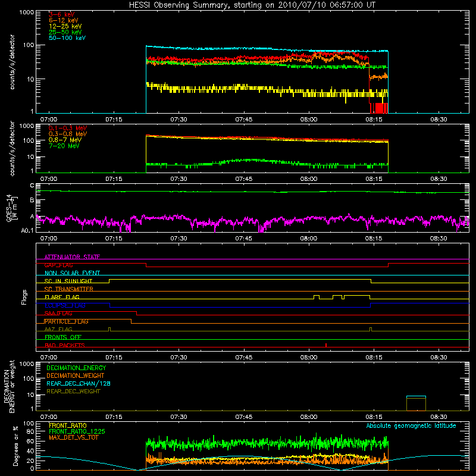Click the red 3-6 keV legend label
The height and width of the screenshot is (476, 476).
point(61,14)
